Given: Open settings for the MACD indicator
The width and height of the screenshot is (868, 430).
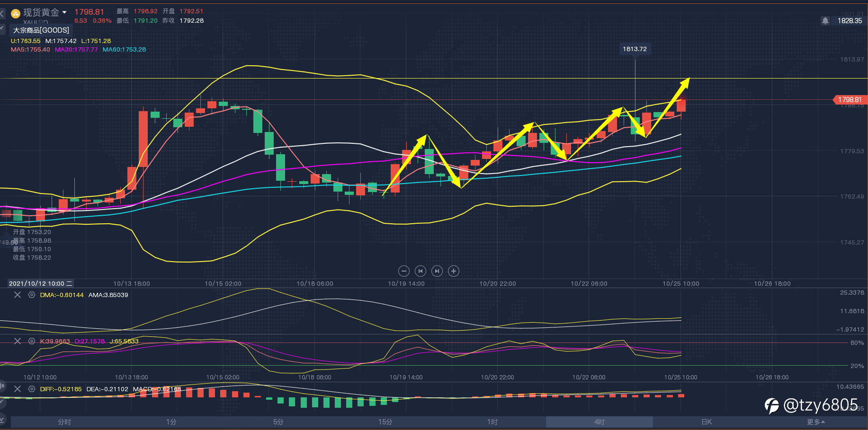Looking at the screenshot, I should tap(32, 389).
